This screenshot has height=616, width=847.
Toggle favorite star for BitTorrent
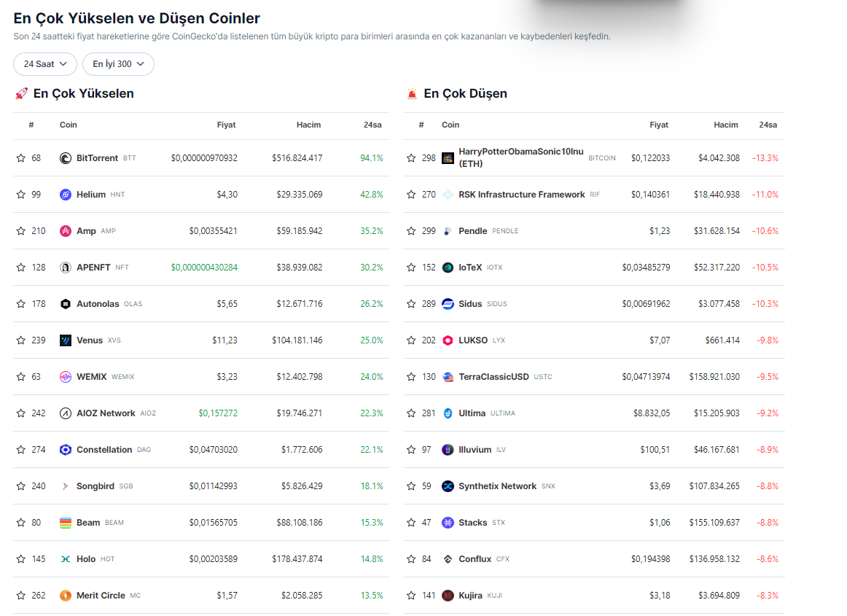(x=21, y=158)
